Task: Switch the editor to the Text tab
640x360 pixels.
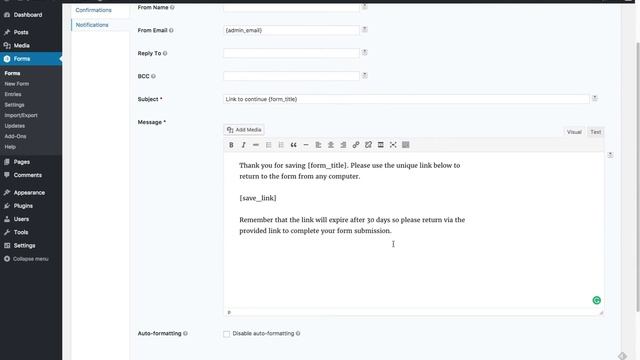Action: coord(596,132)
